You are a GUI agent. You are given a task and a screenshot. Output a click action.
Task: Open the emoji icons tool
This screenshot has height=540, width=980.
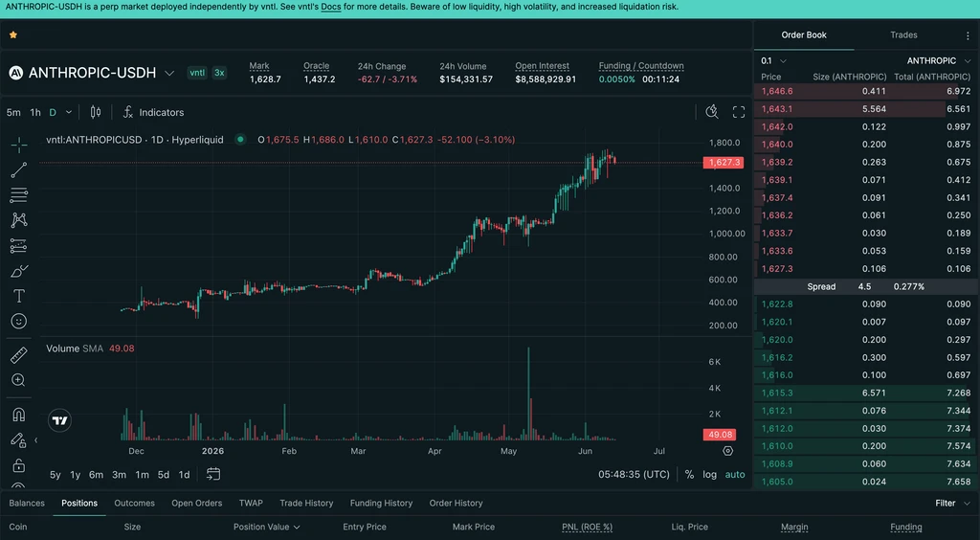pyautogui.click(x=19, y=322)
